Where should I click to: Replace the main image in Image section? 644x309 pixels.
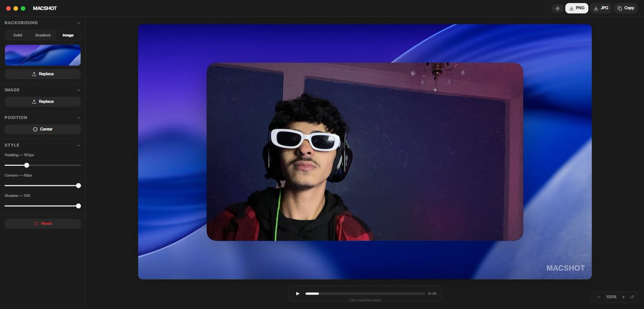[x=43, y=101]
